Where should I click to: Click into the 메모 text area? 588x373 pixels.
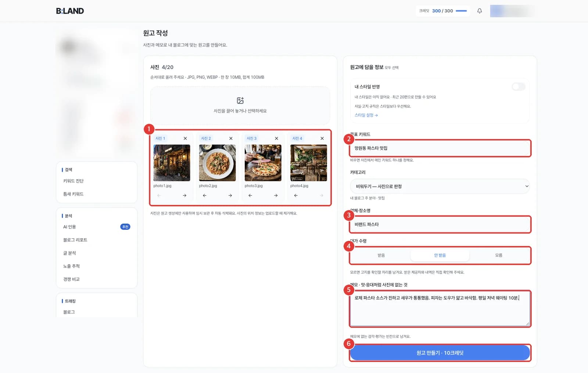(440, 308)
